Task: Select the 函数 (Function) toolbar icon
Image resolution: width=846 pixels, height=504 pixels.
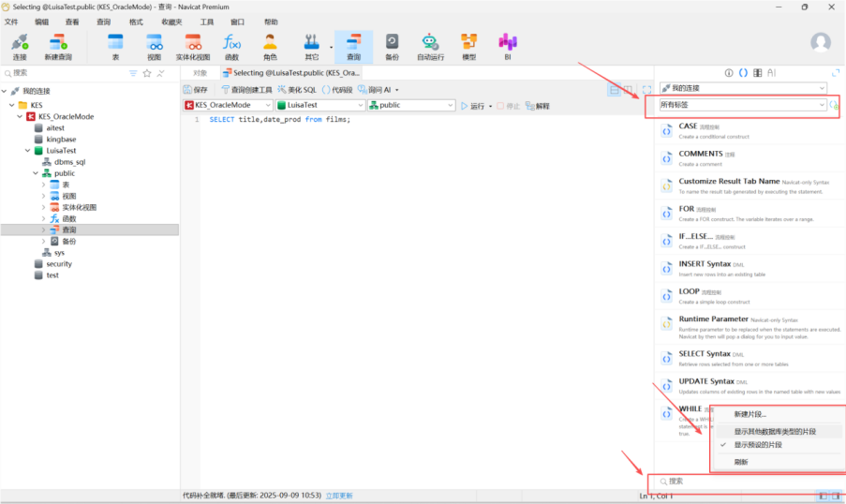Action: [231, 47]
